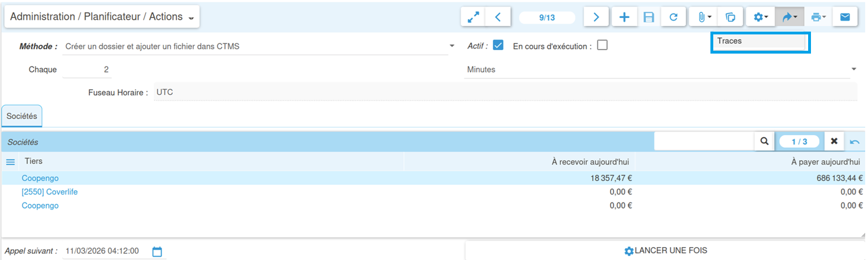Click the fullscreen expand arrows icon
Screen dimensions: 868x260
[473, 17]
